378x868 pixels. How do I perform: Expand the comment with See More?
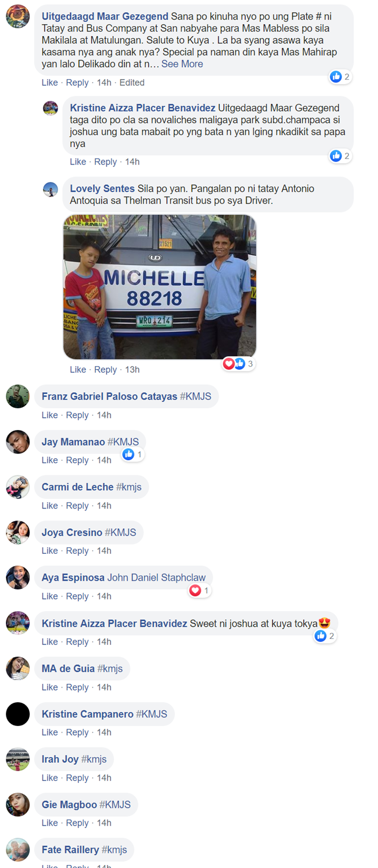coord(182,64)
